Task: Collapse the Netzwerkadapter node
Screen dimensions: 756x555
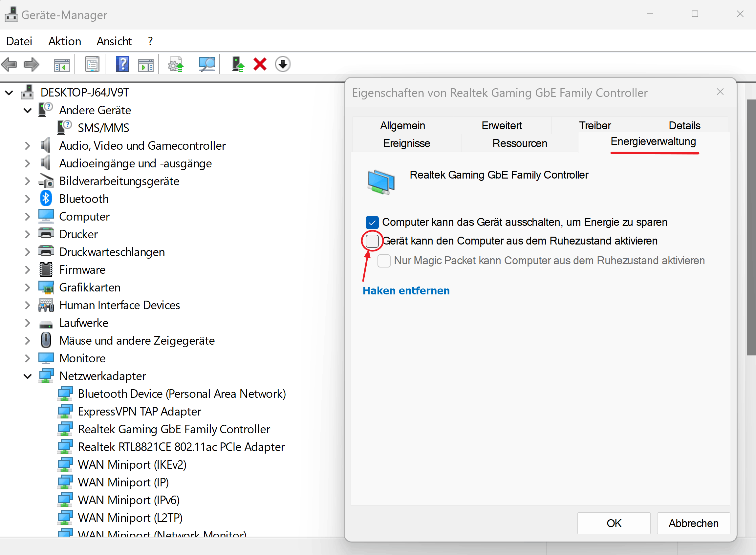Action: pos(28,376)
